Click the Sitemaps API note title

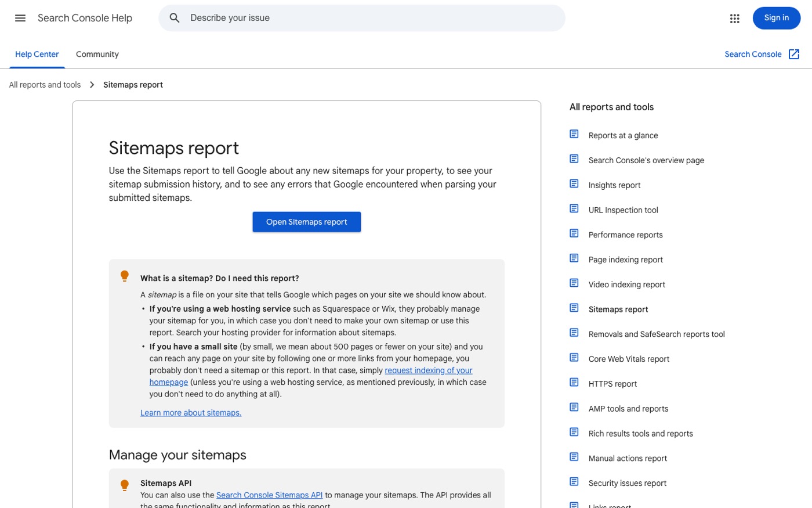tap(166, 483)
